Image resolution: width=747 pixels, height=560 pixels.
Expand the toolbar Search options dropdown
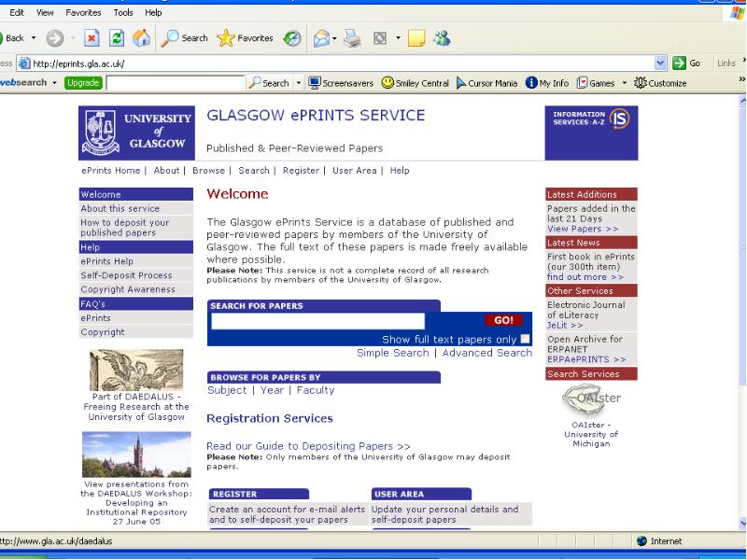299,83
